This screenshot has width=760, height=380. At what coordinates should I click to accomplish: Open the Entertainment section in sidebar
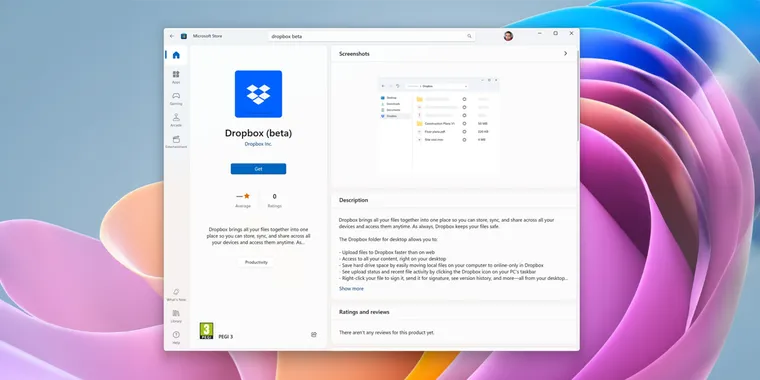click(176, 142)
